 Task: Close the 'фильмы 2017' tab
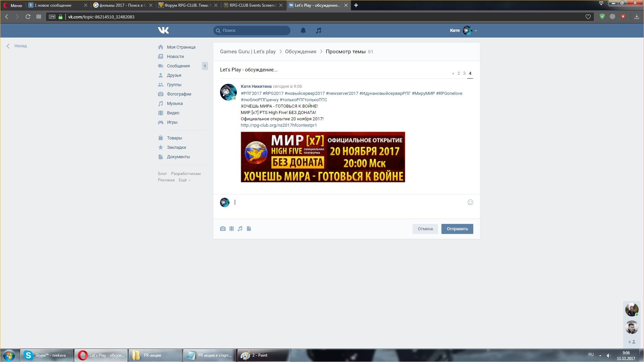(151, 5)
